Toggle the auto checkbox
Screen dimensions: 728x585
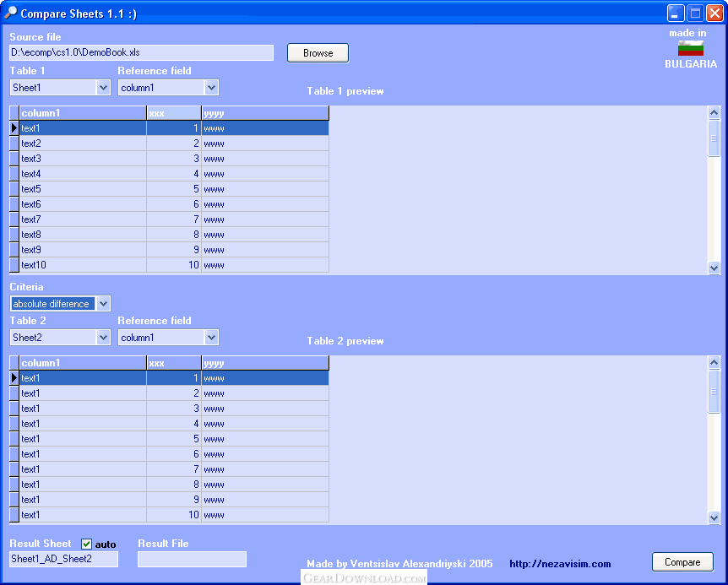click(x=86, y=544)
